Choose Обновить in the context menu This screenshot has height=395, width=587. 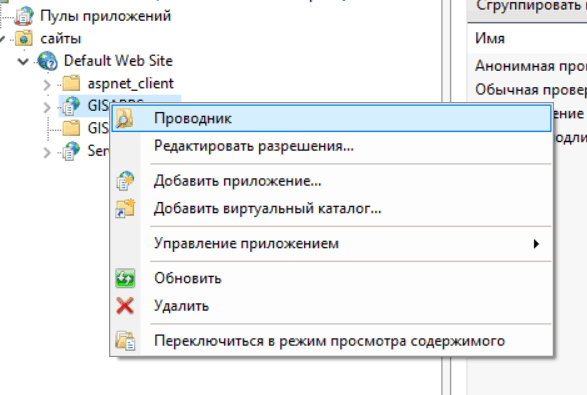[188, 278]
